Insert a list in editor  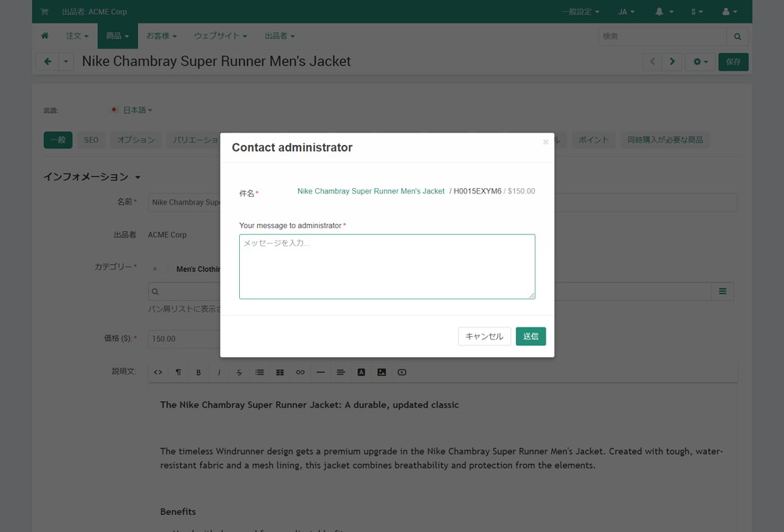(260, 372)
